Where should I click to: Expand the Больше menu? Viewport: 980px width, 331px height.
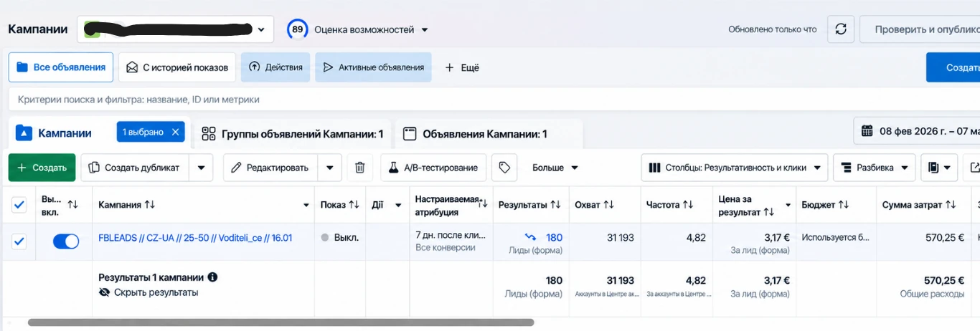(x=555, y=168)
